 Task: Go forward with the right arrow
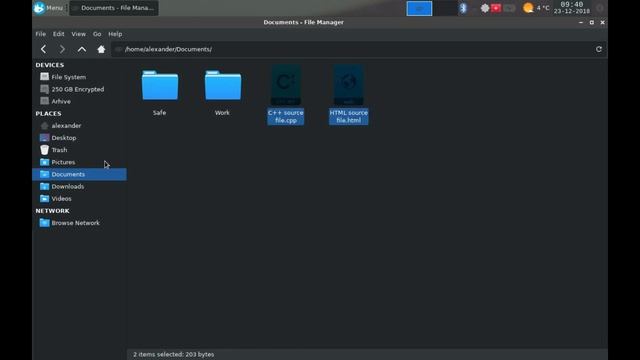point(62,49)
